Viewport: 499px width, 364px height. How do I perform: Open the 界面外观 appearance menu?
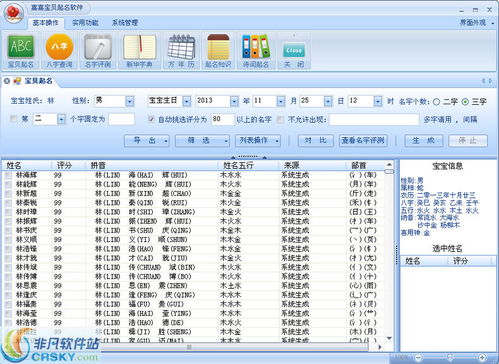(477, 23)
